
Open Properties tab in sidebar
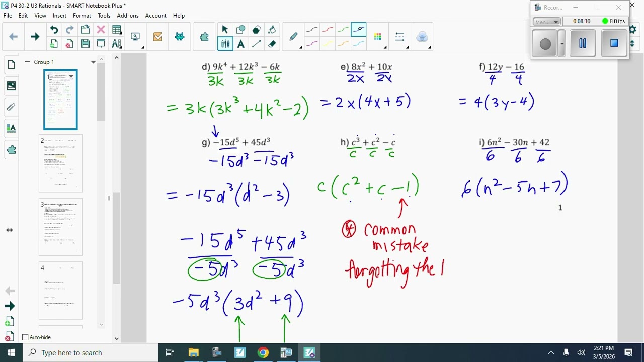tap(11, 128)
